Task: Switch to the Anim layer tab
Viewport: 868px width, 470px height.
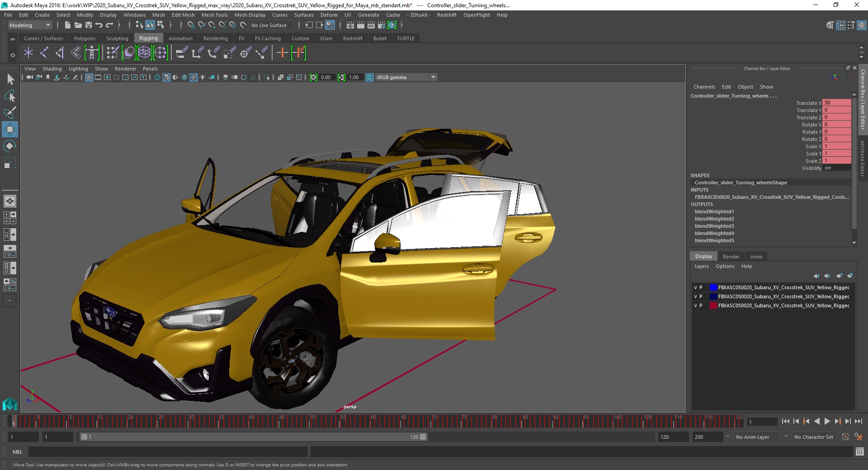Action: 756,256
